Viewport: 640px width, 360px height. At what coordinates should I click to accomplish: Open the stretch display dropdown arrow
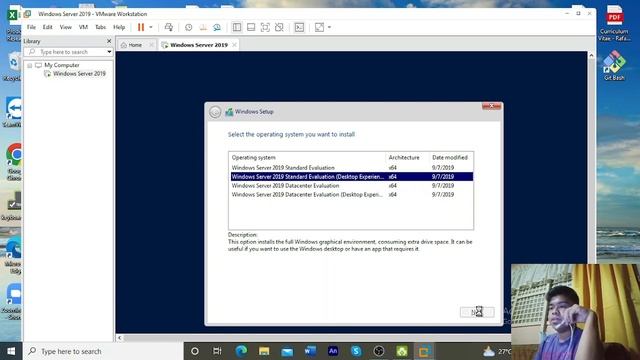(x=329, y=27)
